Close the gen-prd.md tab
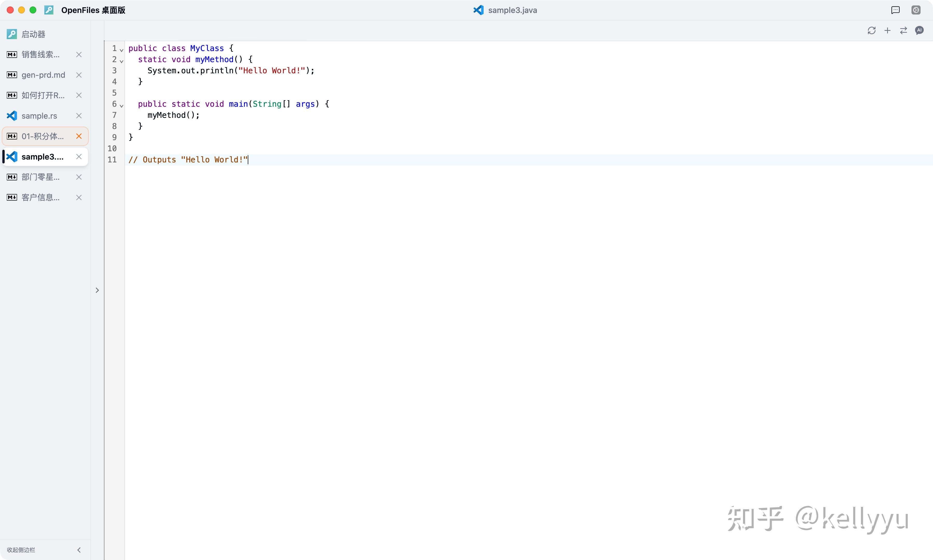 point(79,75)
